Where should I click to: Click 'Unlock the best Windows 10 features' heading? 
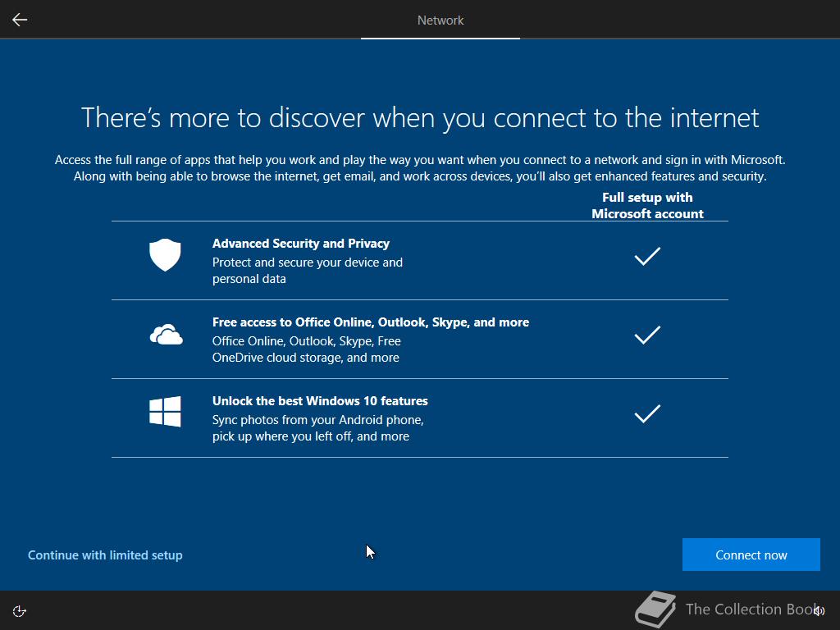point(320,400)
